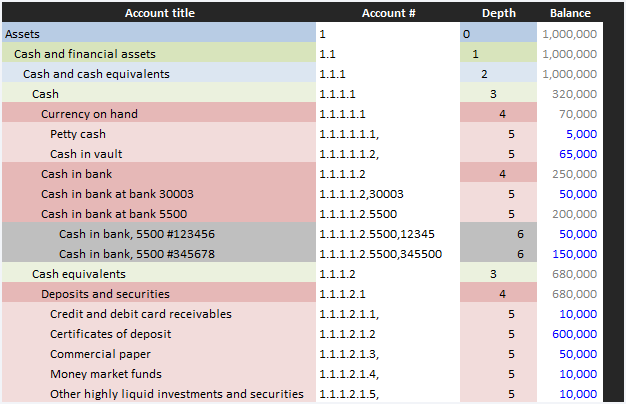Select the Cash and cash equivalents title
The width and height of the screenshot is (626, 404).
96,74
